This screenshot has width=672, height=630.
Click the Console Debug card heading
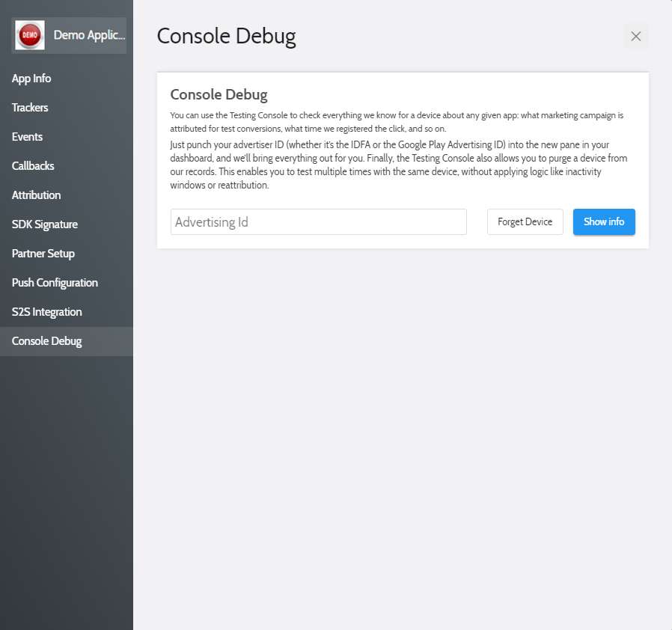click(x=219, y=94)
